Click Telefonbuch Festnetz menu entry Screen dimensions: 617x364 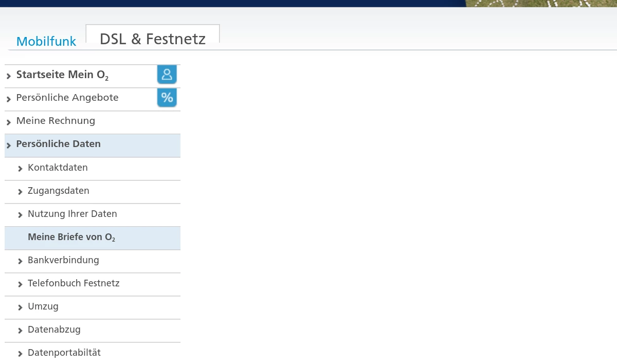(x=74, y=283)
